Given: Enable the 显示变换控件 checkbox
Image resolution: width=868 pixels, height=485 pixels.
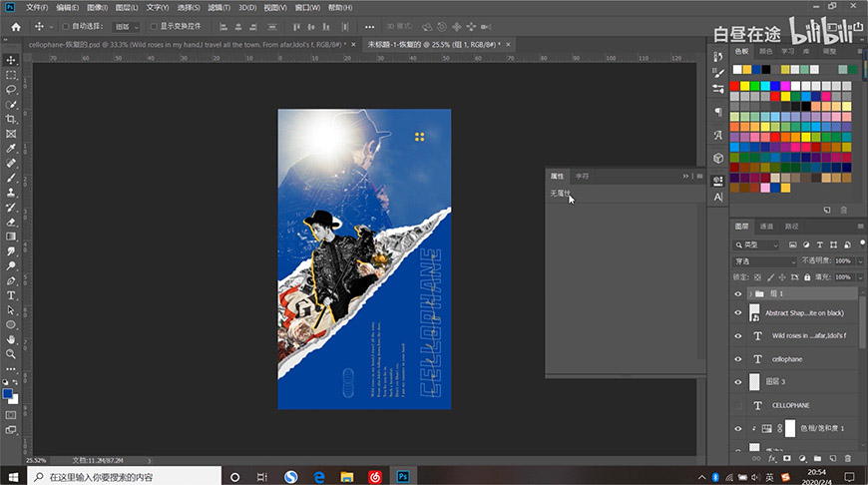Looking at the screenshot, I should click(154, 27).
